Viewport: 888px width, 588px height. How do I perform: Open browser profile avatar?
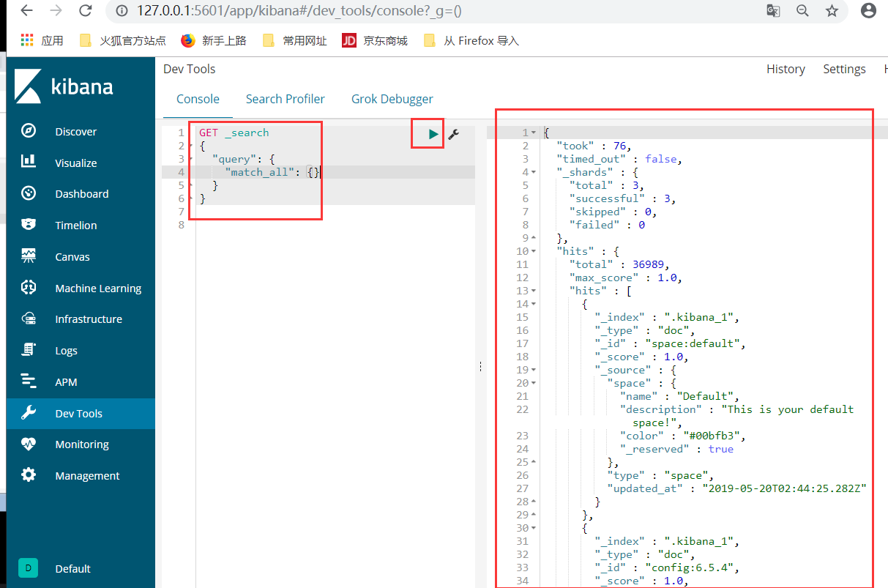[x=868, y=10]
